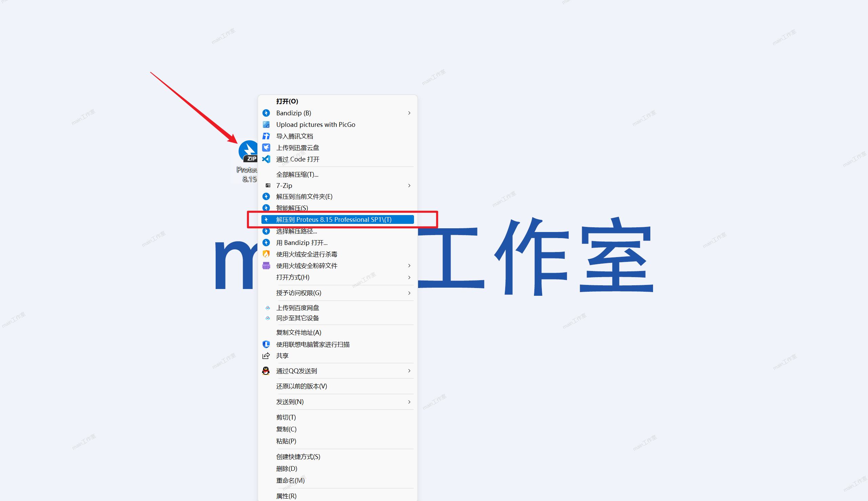Click the 7-Zip icon

[x=268, y=186]
